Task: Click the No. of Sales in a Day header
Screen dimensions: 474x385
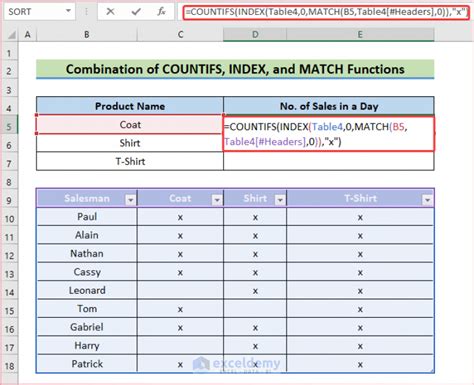Action: 329,106
